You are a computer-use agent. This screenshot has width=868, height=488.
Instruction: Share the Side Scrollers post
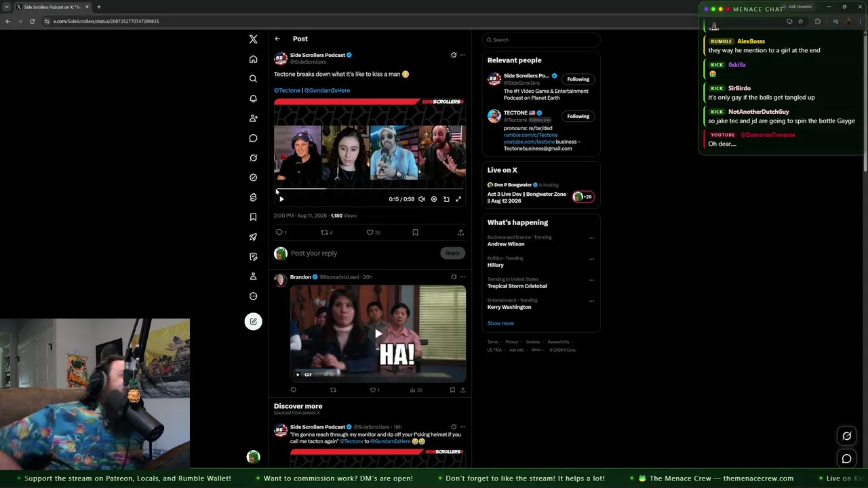(460, 232)
